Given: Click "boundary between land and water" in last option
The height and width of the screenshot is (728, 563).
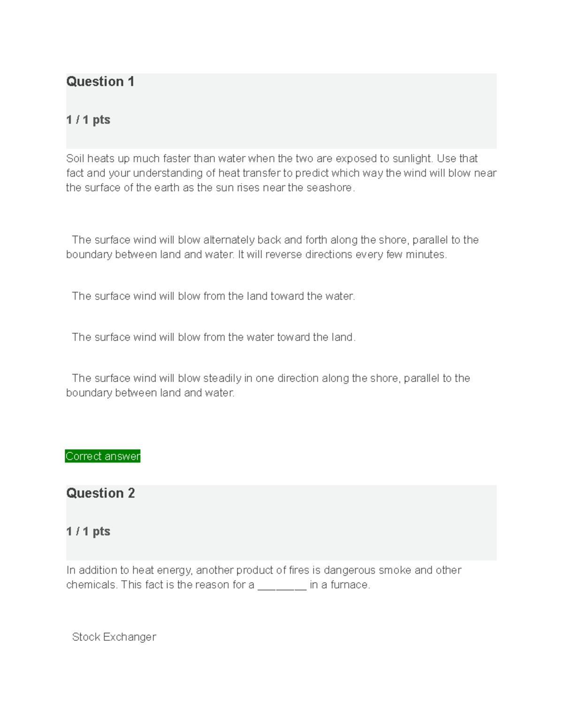Looking at the screenshot, I should [x=150, y=393].
